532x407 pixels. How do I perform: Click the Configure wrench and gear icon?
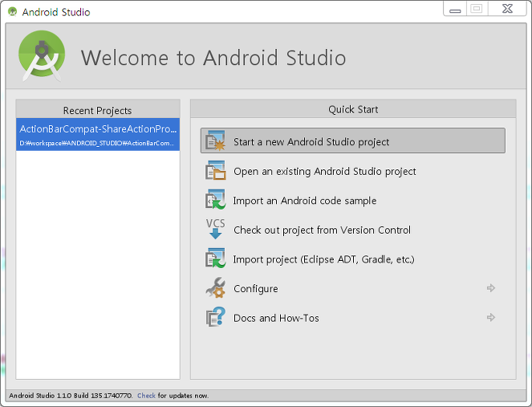[x=215, y=288]
